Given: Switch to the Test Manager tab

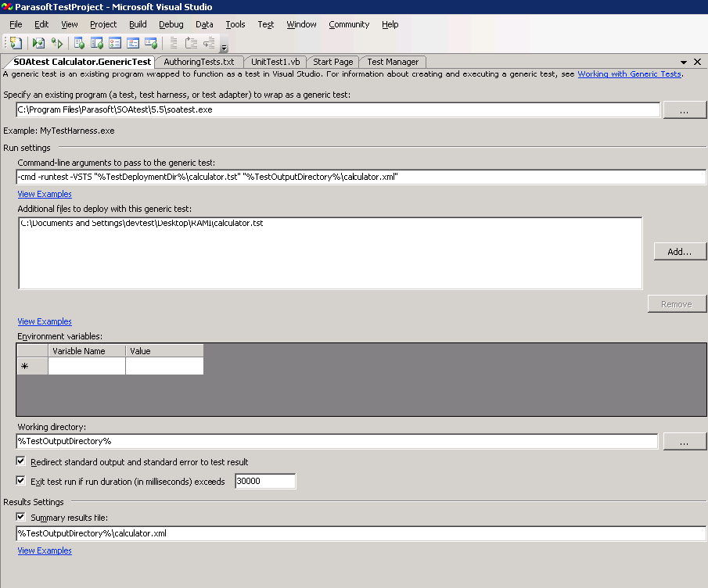Looking at the screenshot, I should [393, 62].
